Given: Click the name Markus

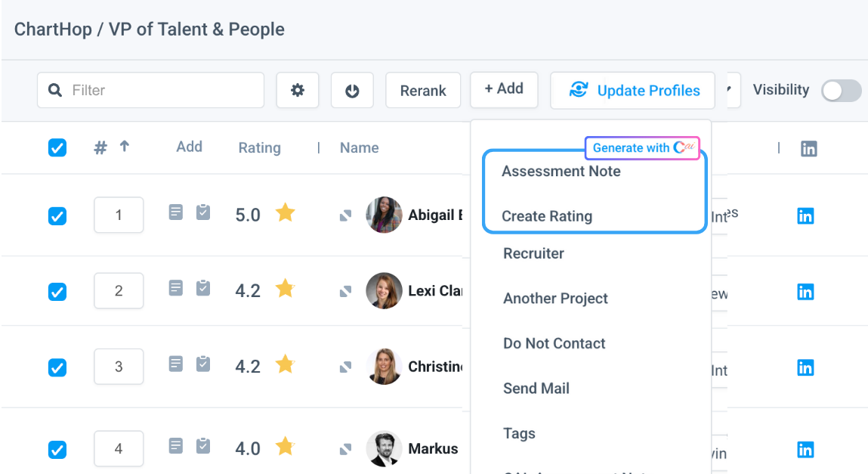Looking at the screenshot, I should 433,448.
